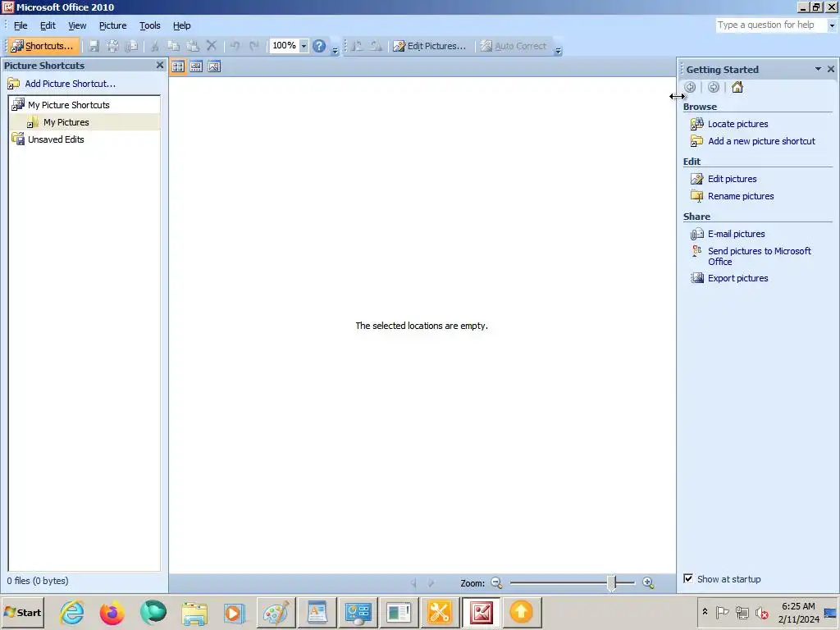Close the Picture Shortcuts pane
This screenshot has width=840, height=630.
point(160,65)
